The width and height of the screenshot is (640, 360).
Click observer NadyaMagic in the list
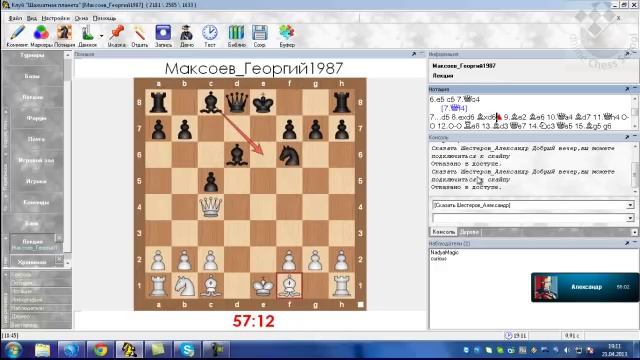pos(444,253)
